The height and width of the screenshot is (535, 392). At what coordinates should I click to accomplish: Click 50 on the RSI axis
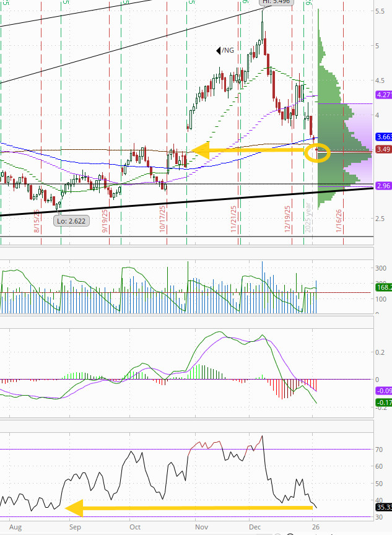click(379, 484)
